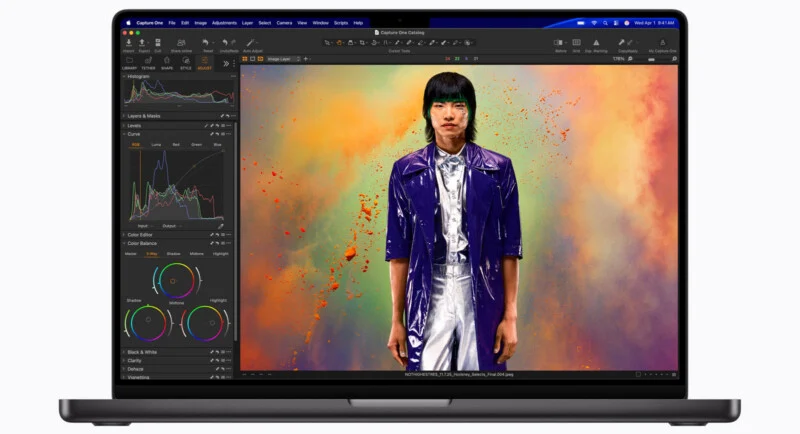Select the Shape tool tab icon

click(x=167, y=61)
